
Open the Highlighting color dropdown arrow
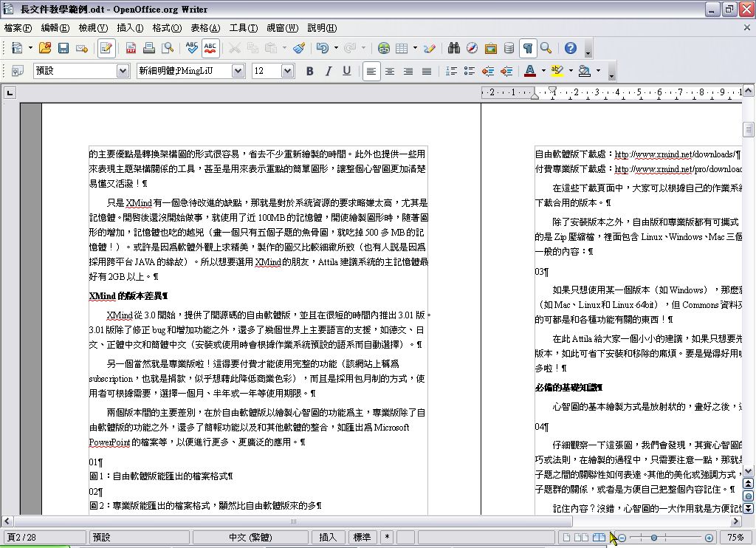571,71
